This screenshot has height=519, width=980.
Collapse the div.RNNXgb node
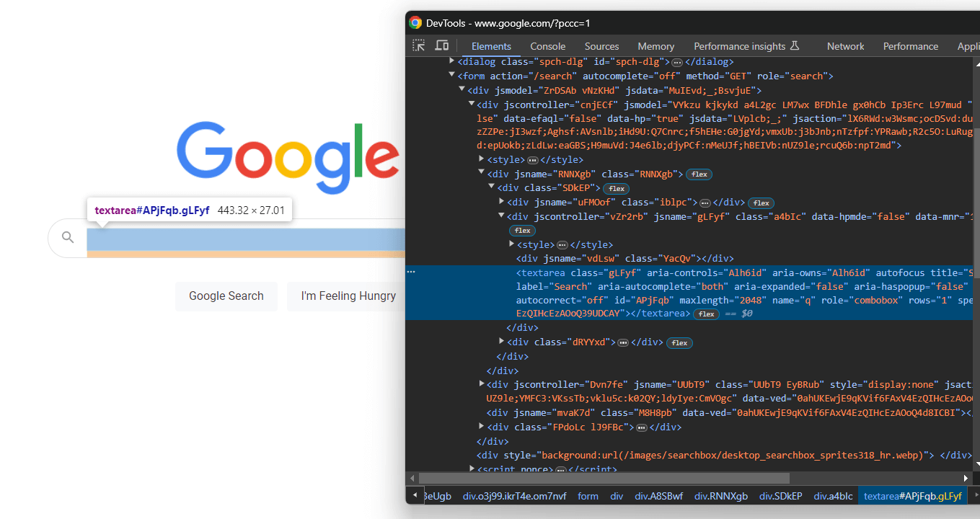[480, 173]
